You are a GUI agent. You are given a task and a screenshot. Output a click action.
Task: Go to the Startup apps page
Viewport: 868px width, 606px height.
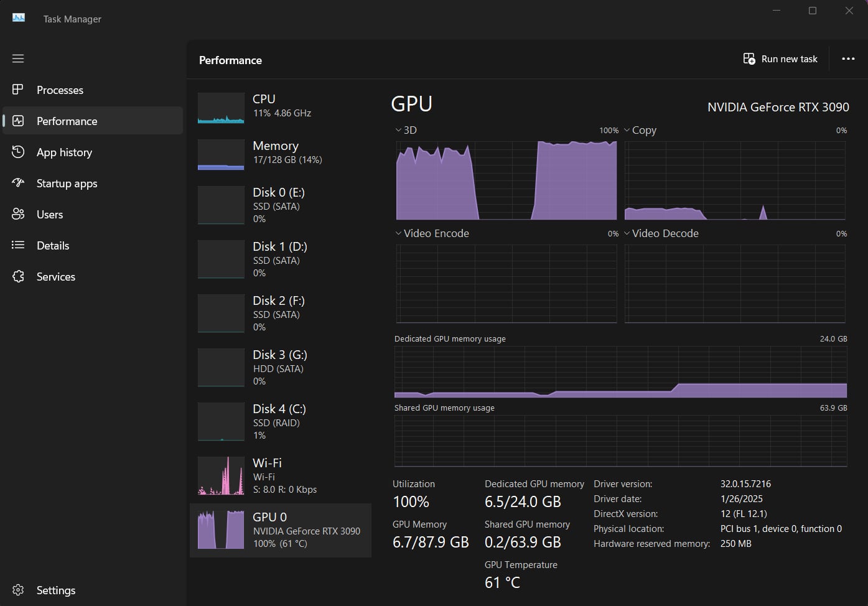click(93, 183)
